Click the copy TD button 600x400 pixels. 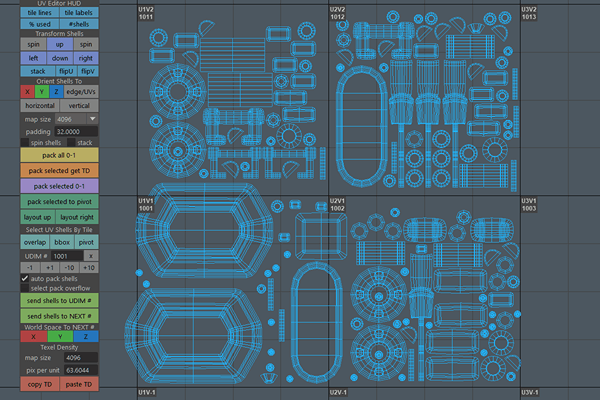click(39, 384)
